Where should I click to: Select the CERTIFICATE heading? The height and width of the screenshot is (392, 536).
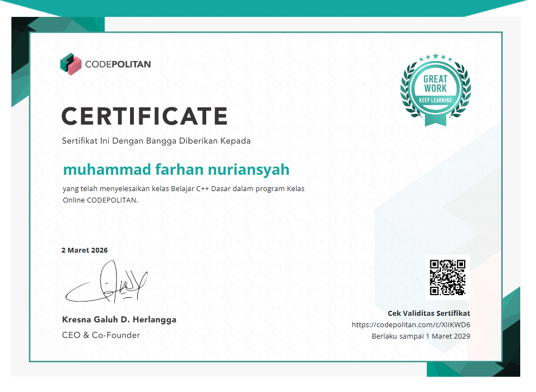click(145, 116)
